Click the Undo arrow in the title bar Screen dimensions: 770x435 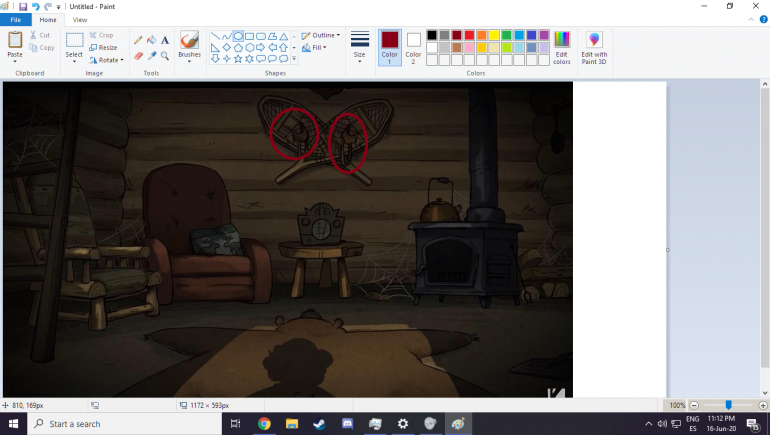(35, 7)
